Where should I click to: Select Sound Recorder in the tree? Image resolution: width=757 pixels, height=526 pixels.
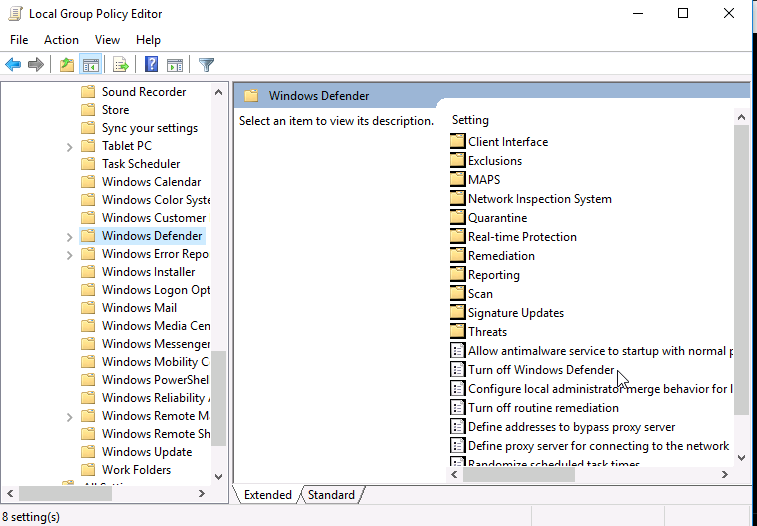pyautogui.click(x=144, y=92)
